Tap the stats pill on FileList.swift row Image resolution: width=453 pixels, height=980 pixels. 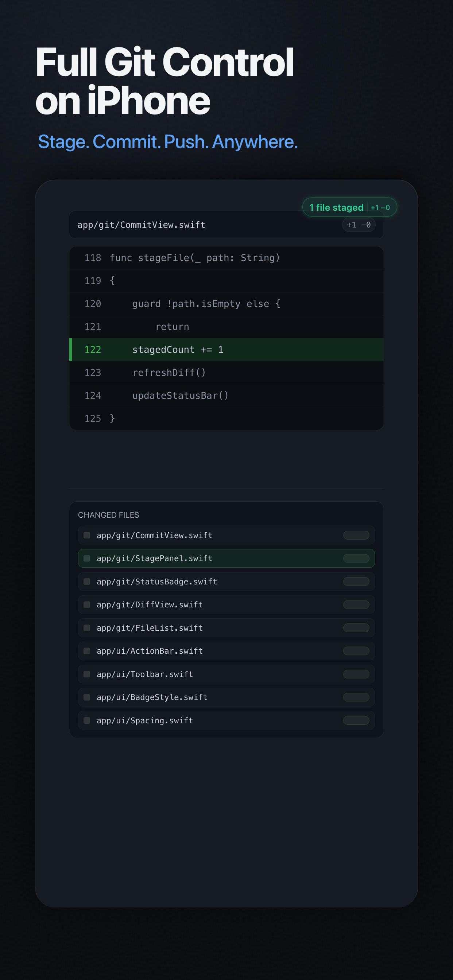(356, 628)
